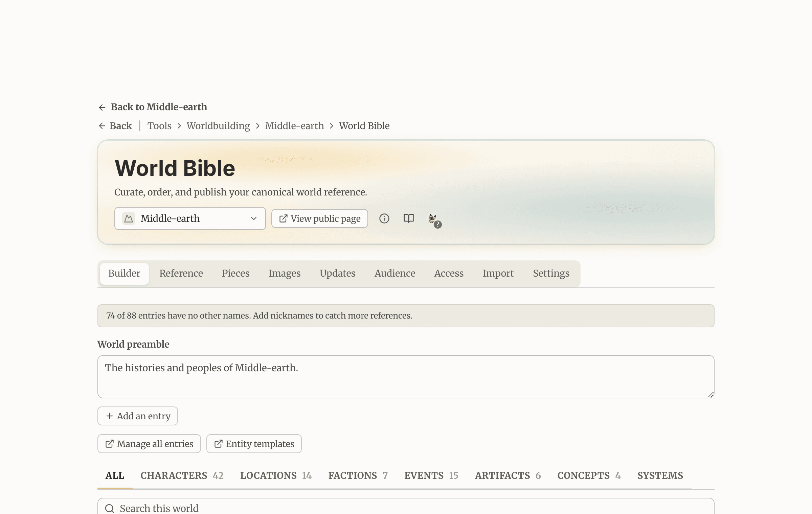Select the ALL entries filter

tap(115, 476)
